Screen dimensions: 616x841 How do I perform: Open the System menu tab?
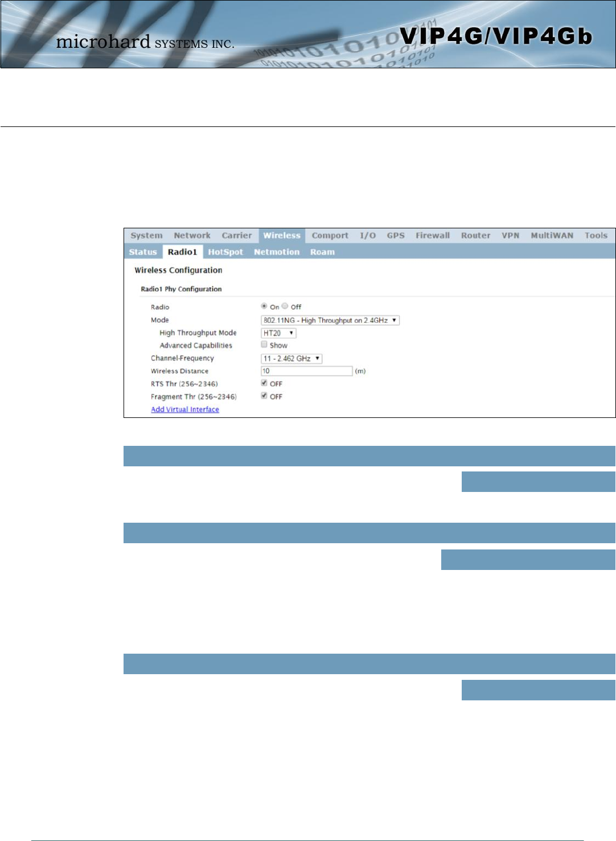click(146, 236)
